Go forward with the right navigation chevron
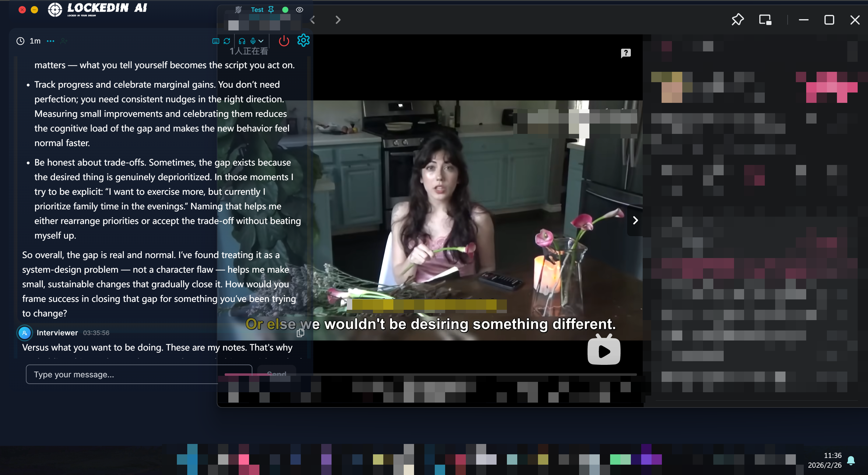This screenshot has width=868, height=475. click(x=338, y=20)
